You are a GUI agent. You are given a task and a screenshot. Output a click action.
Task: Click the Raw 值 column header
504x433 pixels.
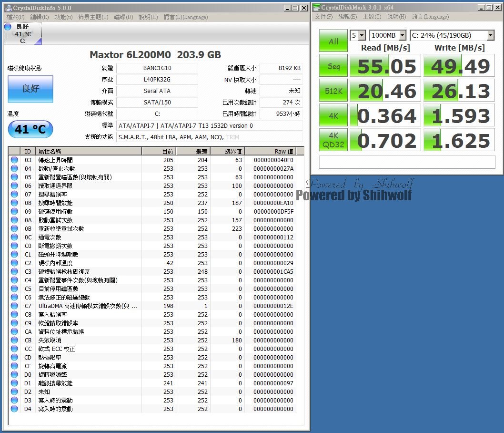click(270, 151)
